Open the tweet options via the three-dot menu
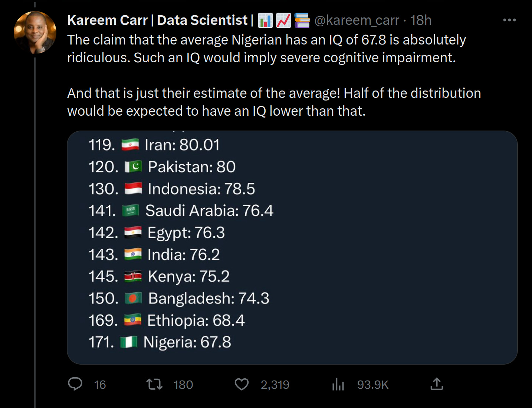Viewport: 532px width, 408px height. click(510, 20)
